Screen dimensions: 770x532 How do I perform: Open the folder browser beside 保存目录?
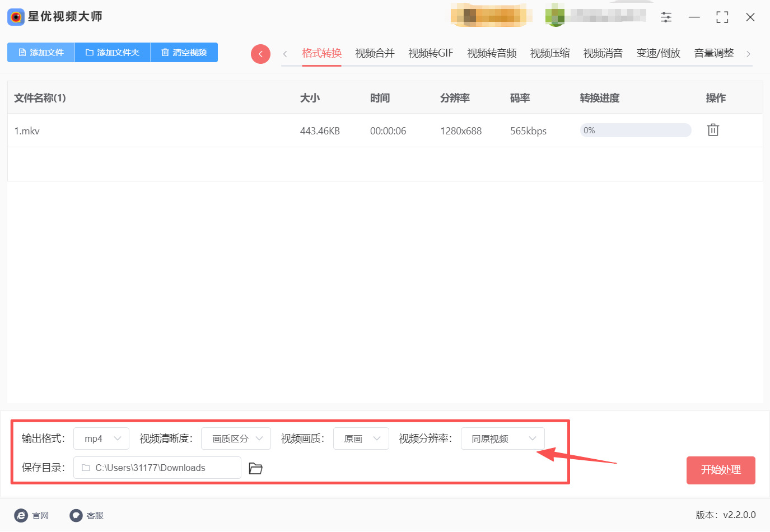255,468
